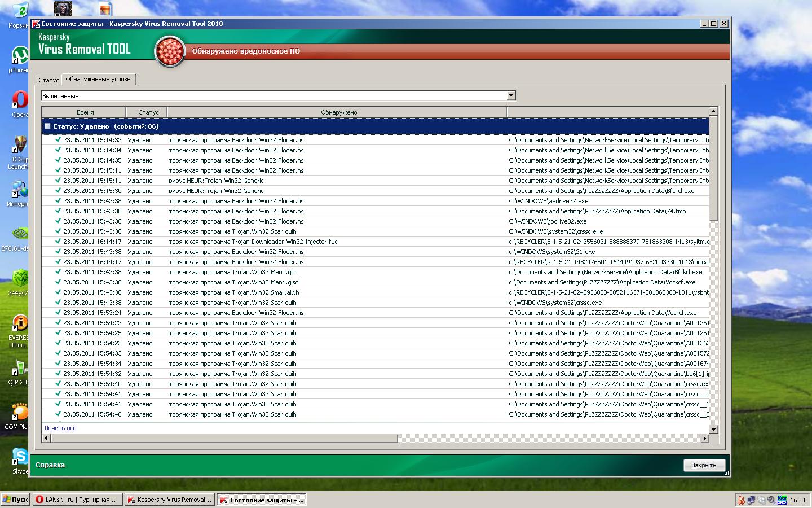This screenshot has width=812, height=508.
Task: Select the Trojan-Downloader.Win32.Injecter.fuc entry
Action: [x=375, y=242]
